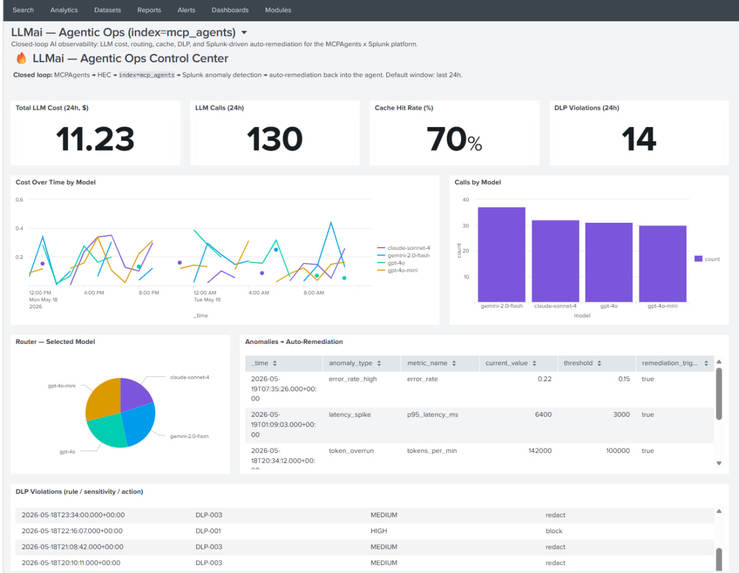
Task: Click the DLP Violations table scroll-up arrow
Action: click(x=719, y=511)
